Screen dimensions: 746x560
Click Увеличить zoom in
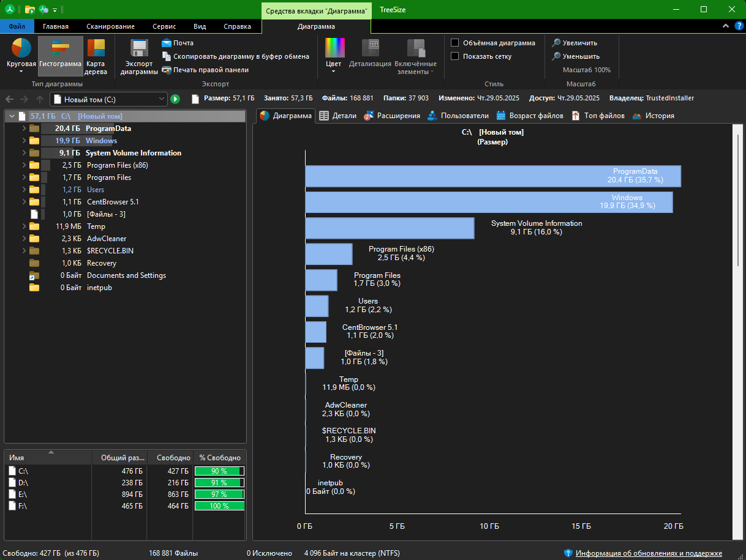click(x=575, y=43)
